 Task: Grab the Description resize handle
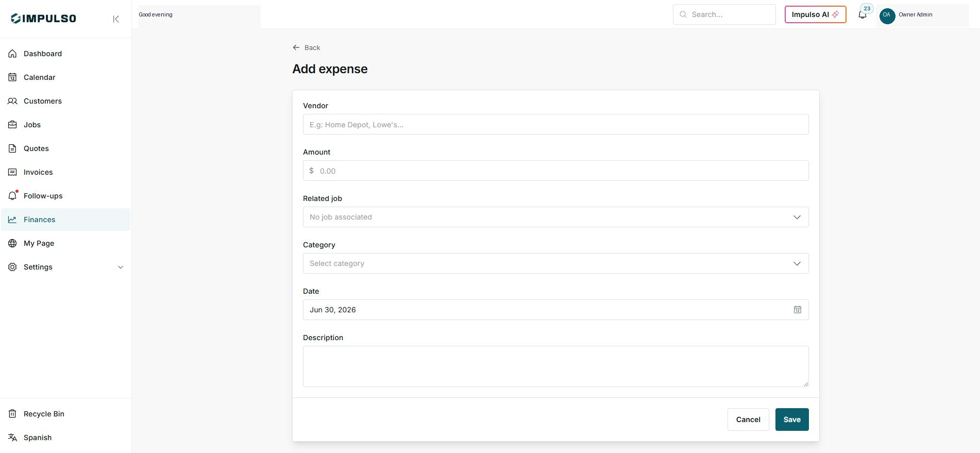806,384
